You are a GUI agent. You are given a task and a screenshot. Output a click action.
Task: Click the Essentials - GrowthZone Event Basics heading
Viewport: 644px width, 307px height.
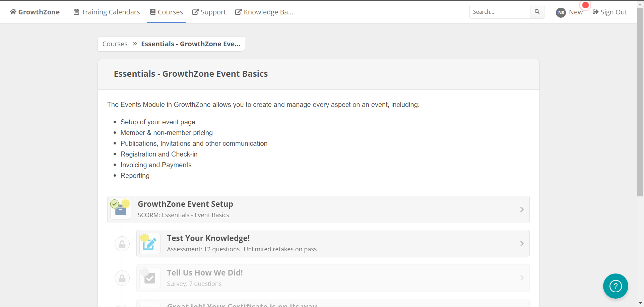191,74
